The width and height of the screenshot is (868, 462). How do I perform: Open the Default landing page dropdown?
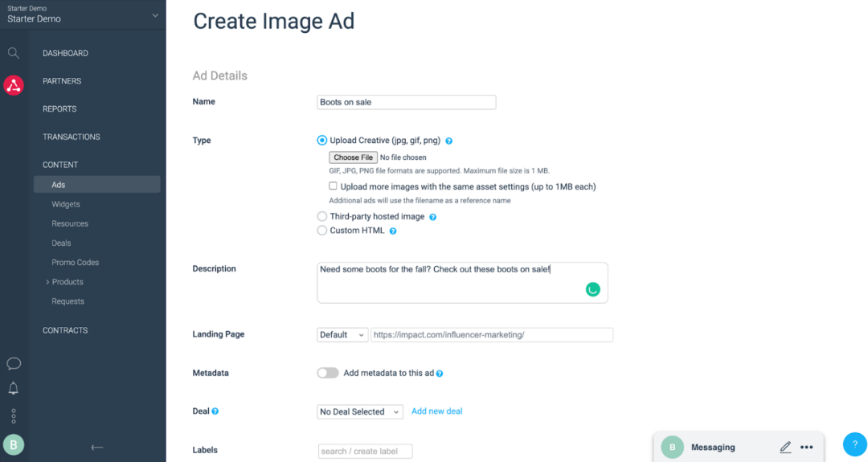[x=342, y=335]
